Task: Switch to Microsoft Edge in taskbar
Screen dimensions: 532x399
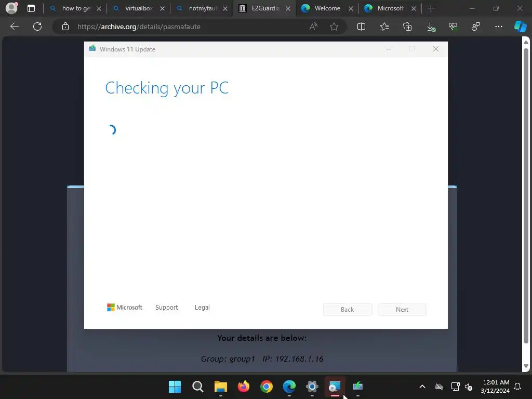Action: (x=289, y=387)
